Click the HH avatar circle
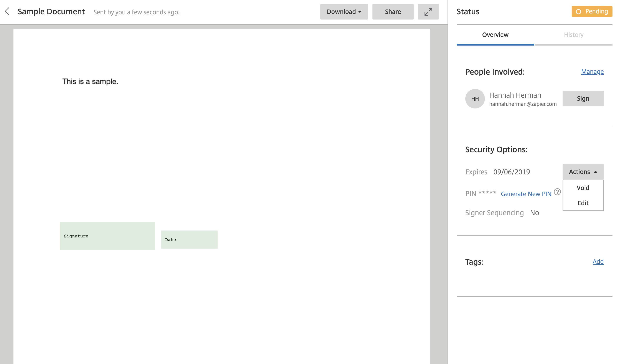 pyautogui.click(x=475, y=99)
